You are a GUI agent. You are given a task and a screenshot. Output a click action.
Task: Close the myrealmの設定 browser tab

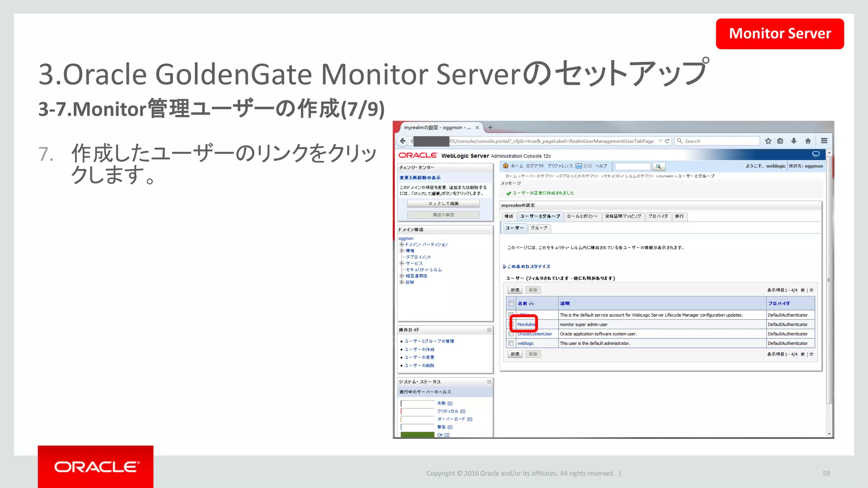(477, 128)
